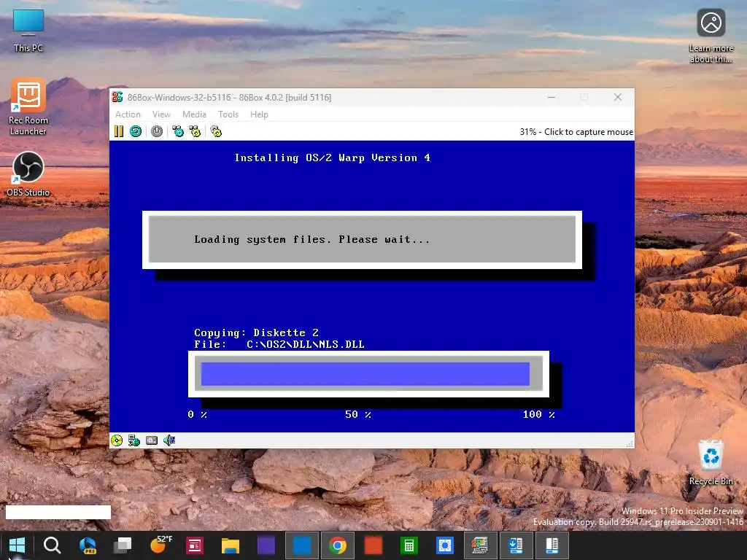
Task: Click the 'Copying: Diskette 2' text
Action: click(256, 332)
